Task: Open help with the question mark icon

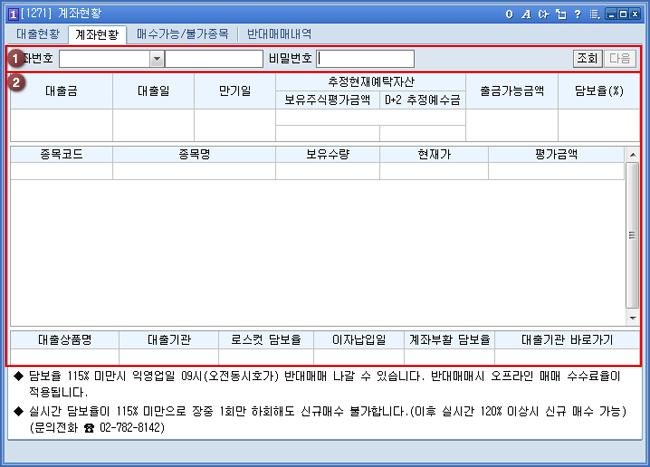Action: click(x=577, y=14)
